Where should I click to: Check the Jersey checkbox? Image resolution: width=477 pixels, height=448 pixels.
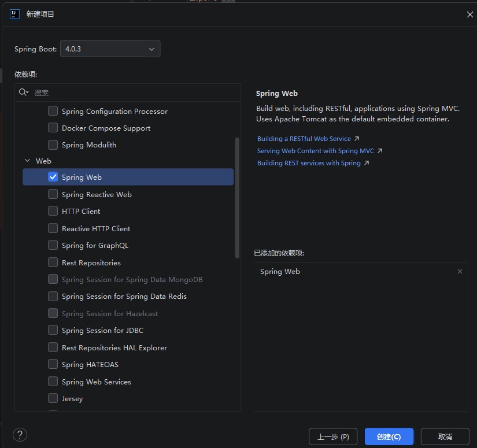53,398
